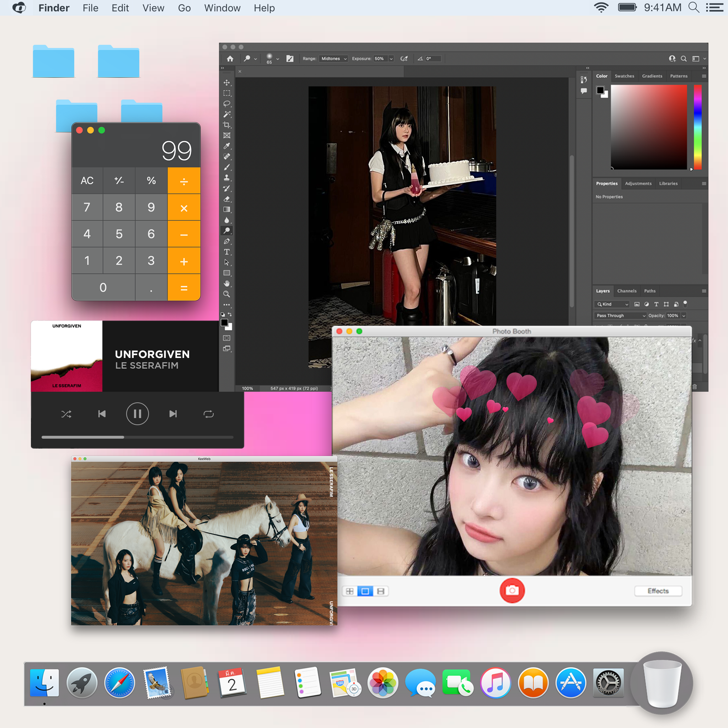Image resolution: width=728 pixels, height=728 pixels.
Task: Pick the Eyedropper tool
Action: coord(226,146)
